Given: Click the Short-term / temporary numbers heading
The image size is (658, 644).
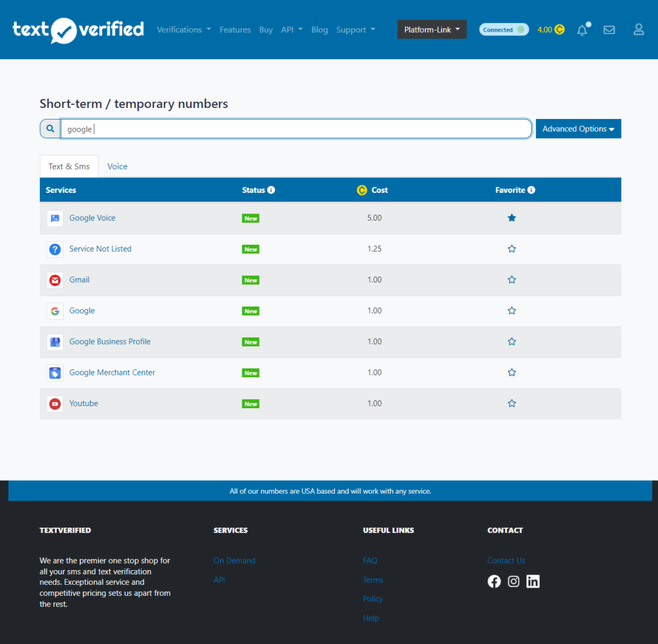Looking at the screenshot, I should (134, 103).
